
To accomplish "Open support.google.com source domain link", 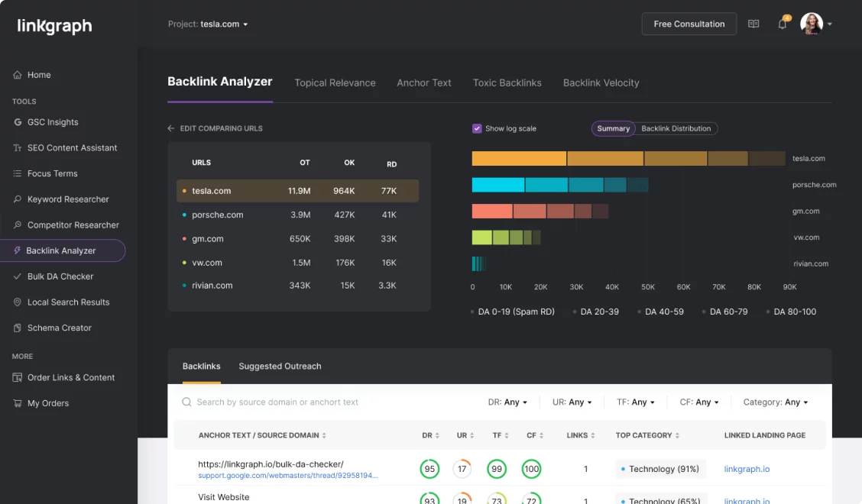I will coord(287,476).
